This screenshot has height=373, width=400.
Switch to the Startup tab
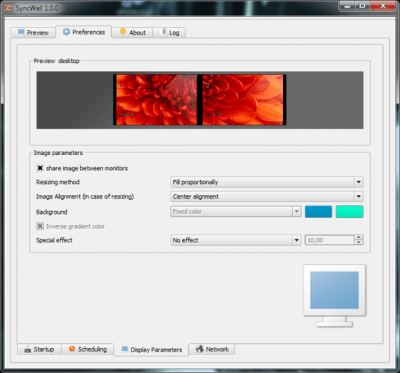click(39, 349)
